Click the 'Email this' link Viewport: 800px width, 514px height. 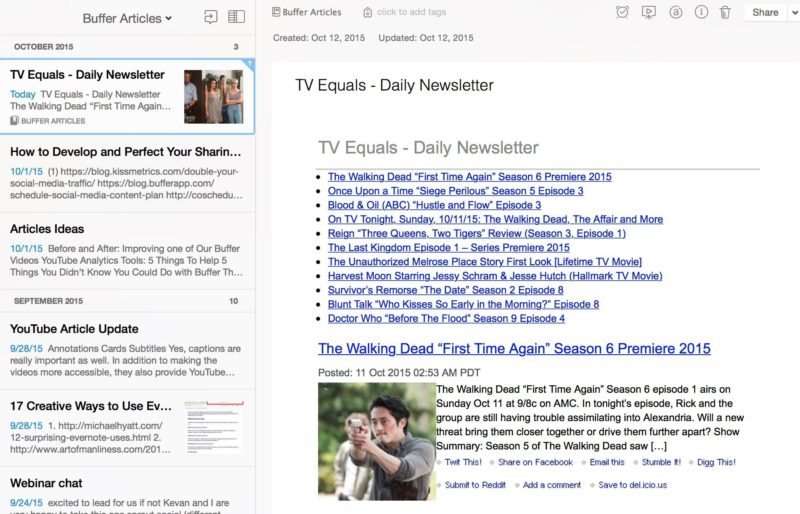pos(607,462)
